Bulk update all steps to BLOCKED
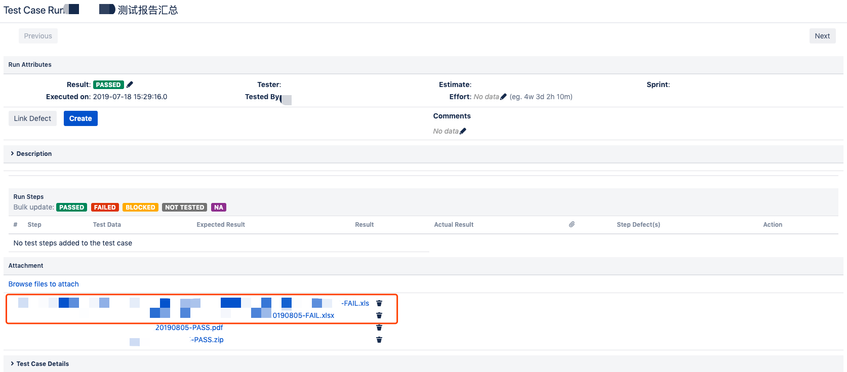 tap(140, 207)
